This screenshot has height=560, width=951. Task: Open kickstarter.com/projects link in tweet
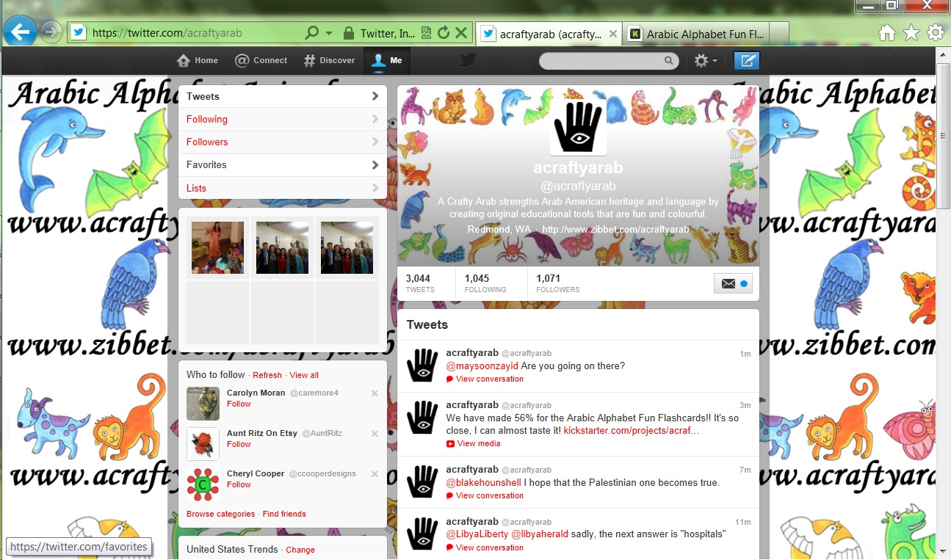click(x=632, y=430)
